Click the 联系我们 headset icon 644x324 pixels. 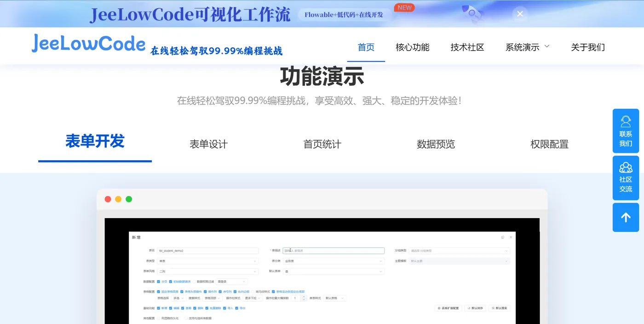pyautogui.click(x=626, y=121)
